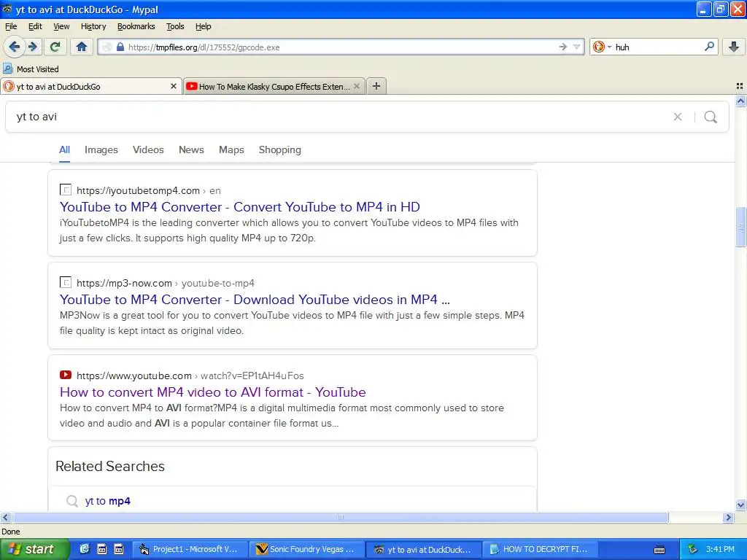Click the horizontal scrollbar left arrow
747x560 pixels.
tap(5, 517)
